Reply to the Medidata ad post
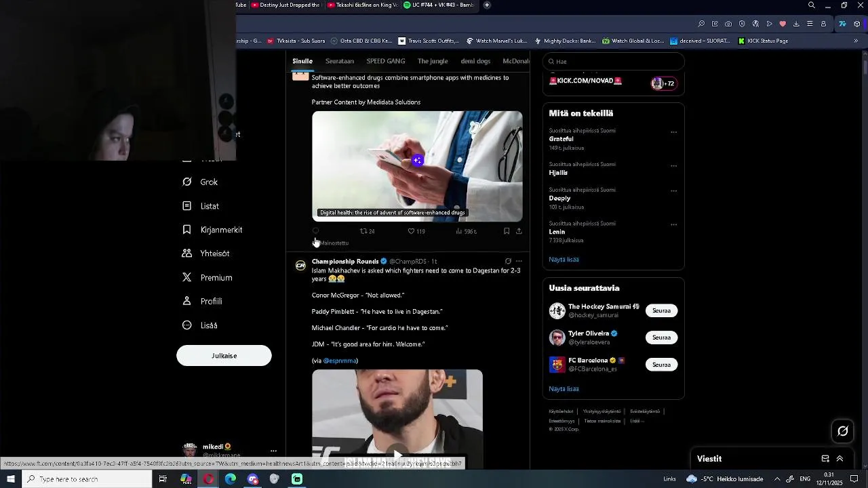 [x=315, y=231]
